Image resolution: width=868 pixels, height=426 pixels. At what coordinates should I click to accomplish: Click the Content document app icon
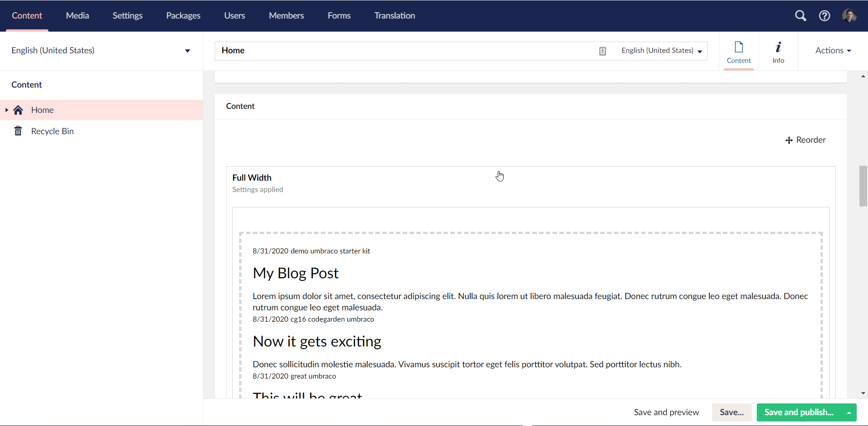(x=739, y=47)
